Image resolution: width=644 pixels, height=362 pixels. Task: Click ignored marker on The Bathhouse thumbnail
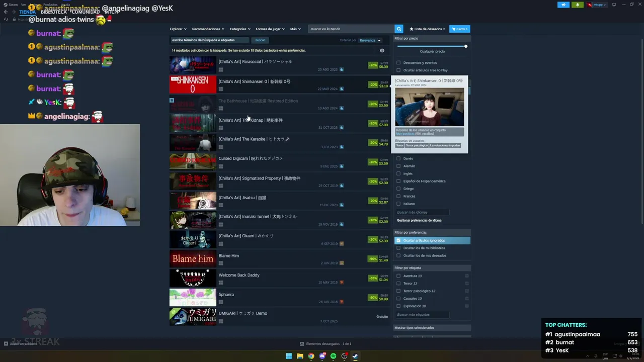(x=172, y=100)
